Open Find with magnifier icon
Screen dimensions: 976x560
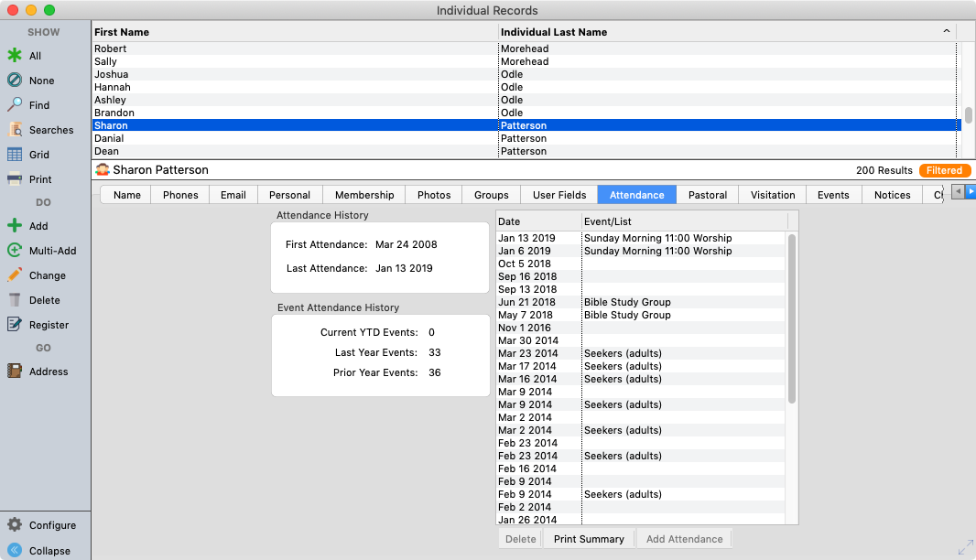[x=15, y=105]
